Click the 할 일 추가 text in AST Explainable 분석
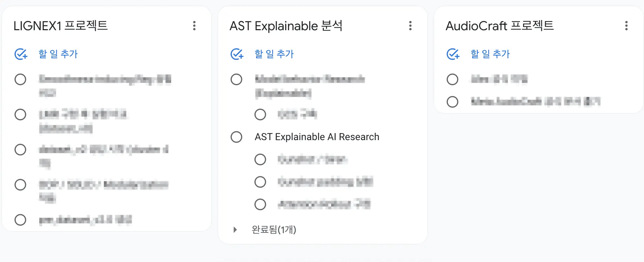644x262 pixels. tap(274, 54)
